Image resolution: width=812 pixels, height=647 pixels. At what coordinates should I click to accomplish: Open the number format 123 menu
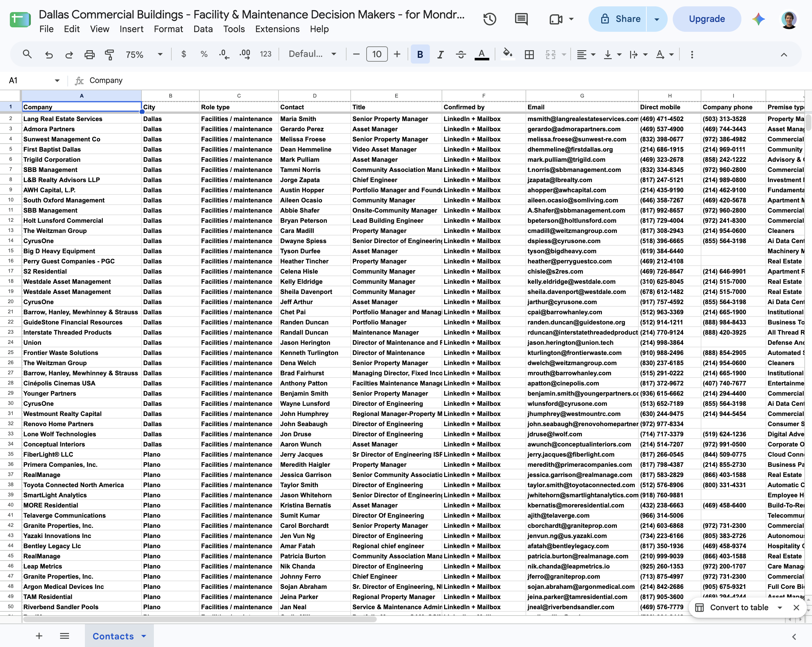tap(265, 54)
